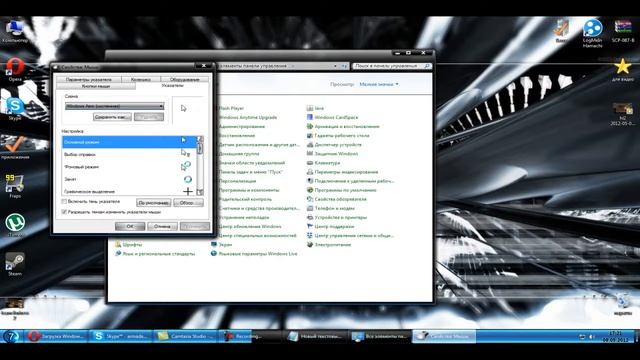The image size is (640, 360).
Task: Switch to the Параметры указателя tab
Action: [x=89, y=79]
